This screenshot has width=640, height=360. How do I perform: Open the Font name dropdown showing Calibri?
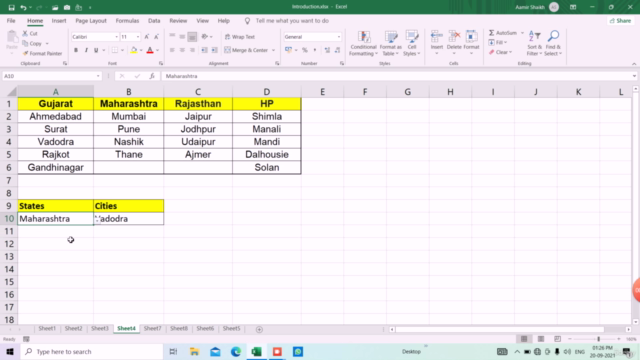pyautogui.click(x=116, y=37)
